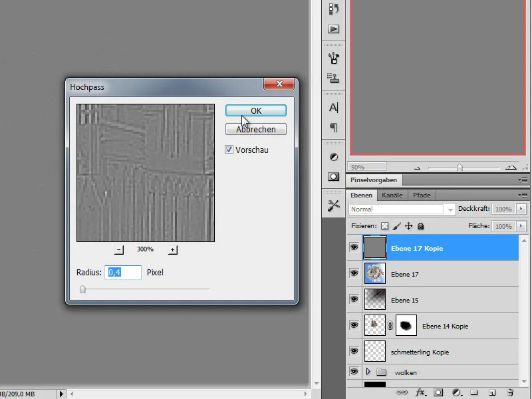Open the Masks panel icon
532x399 pixels.
(x=334, y=177)
